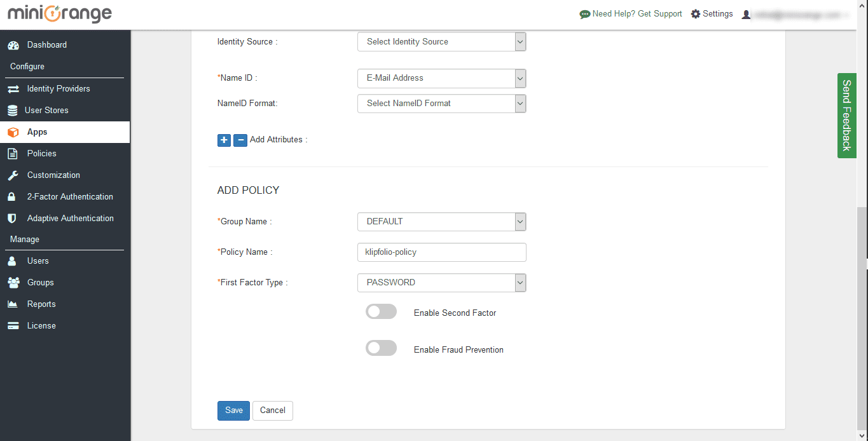Click the Reports chart icon
The height and width of the screenshot is (441, 868).
point(12,304)
